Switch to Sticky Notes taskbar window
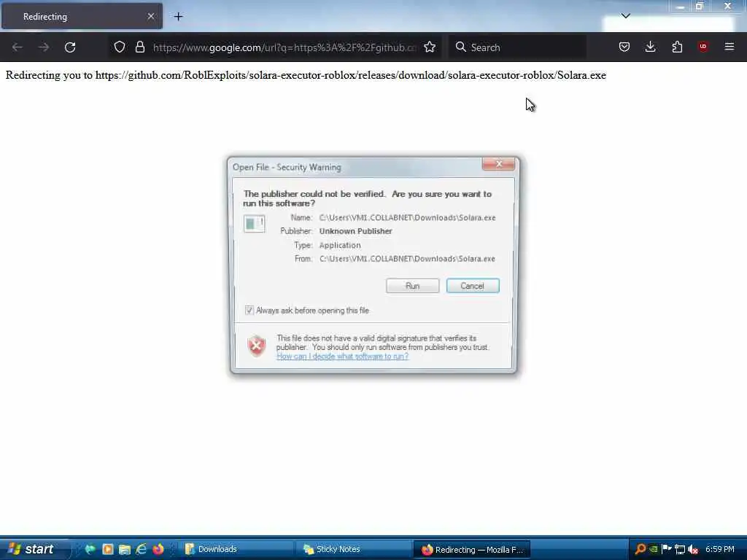The height and width of the screenshot is (560, 747). point(355,549)
